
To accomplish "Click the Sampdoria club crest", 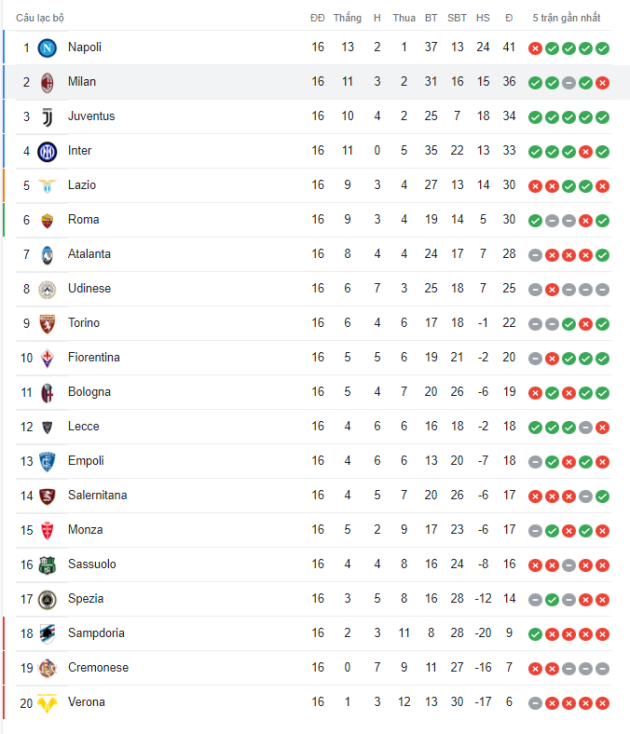I will coord(47,634).
